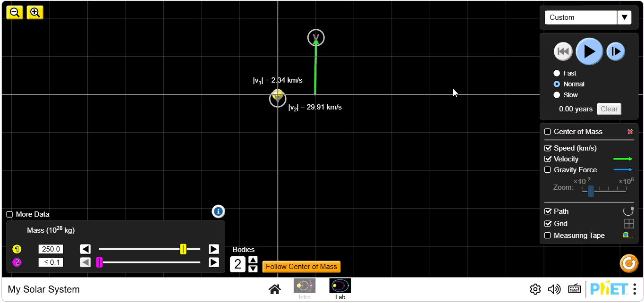The width and height of the screenshot is (644, 303).
Task: Open the PhET menu
Action: (635, 289)
